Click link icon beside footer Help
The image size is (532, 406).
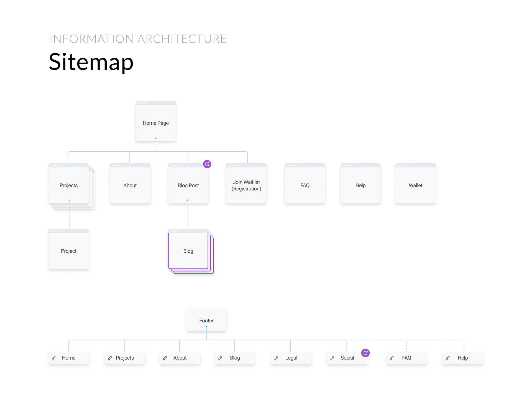pyautogui.click(x=448, y=358)
